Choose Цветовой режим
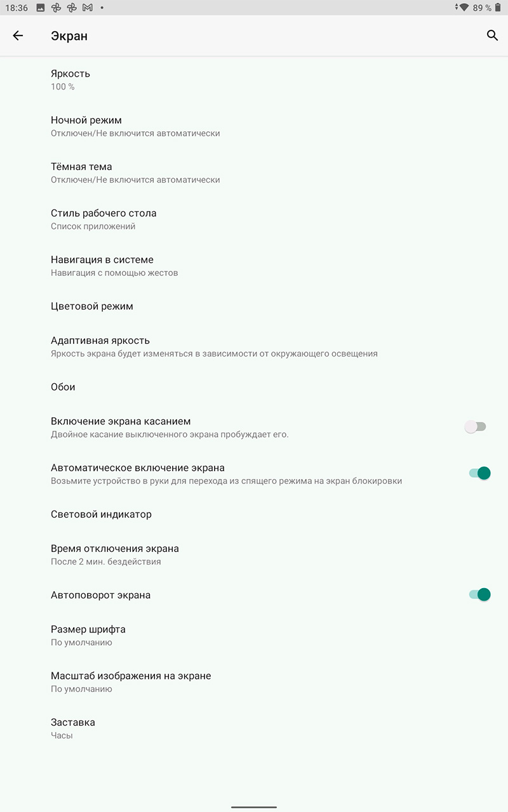Image resolution: width=508 pixels, height=812 pixels. (x=92, y=306)
